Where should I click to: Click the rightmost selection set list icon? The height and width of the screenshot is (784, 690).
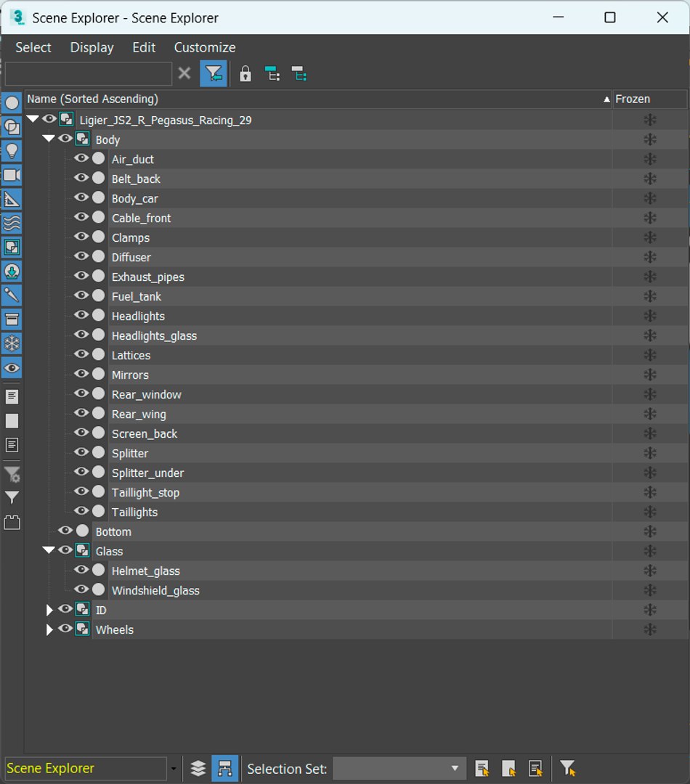[535, 768]
